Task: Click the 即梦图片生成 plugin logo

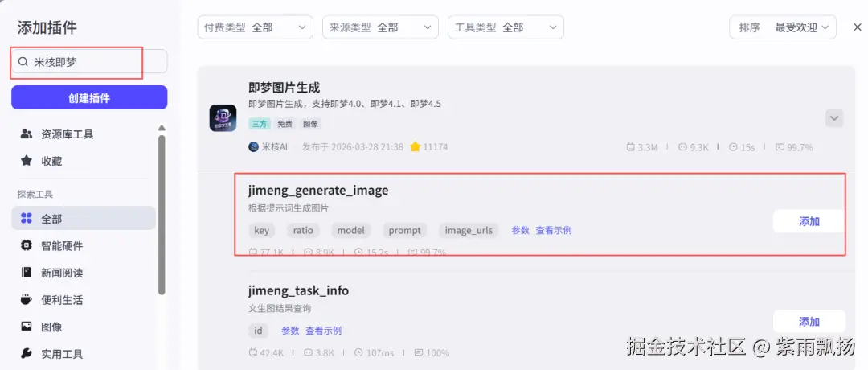Action: coord(223,118)
